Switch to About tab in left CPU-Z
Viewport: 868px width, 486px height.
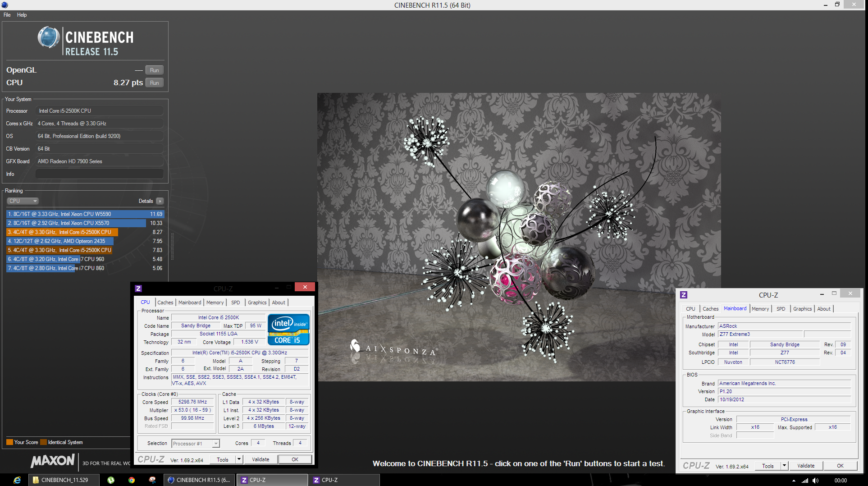click(279, 303)
